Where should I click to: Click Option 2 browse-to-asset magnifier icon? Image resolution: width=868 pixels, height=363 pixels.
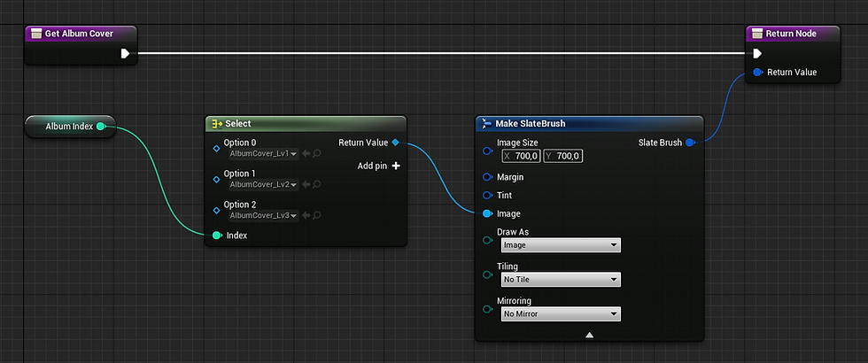317,216
